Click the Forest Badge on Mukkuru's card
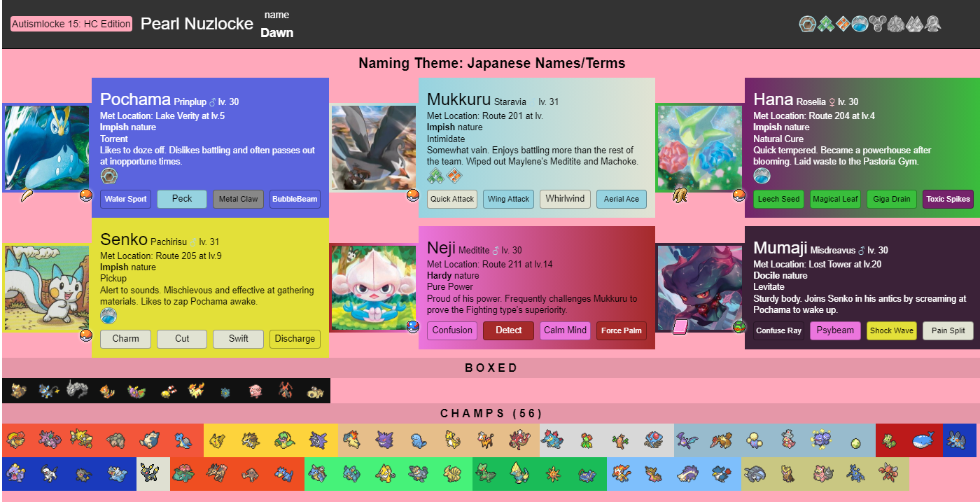The width and height of the screenshot is (980, 502). click(435, 176)
